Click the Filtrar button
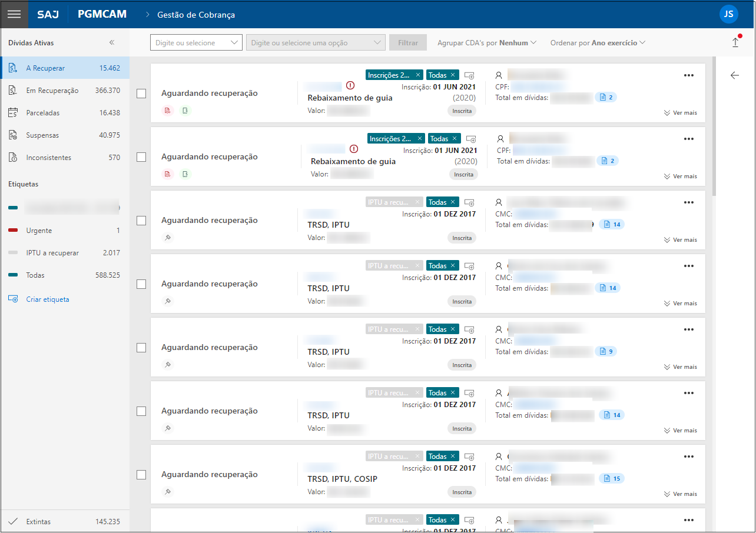756x533 pixels. (x=407, y=43)
